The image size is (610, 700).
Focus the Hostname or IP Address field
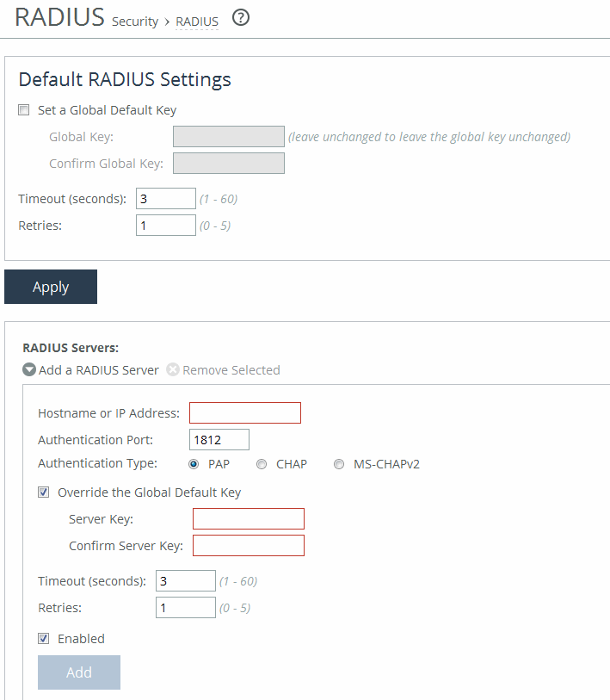point(245,413)
